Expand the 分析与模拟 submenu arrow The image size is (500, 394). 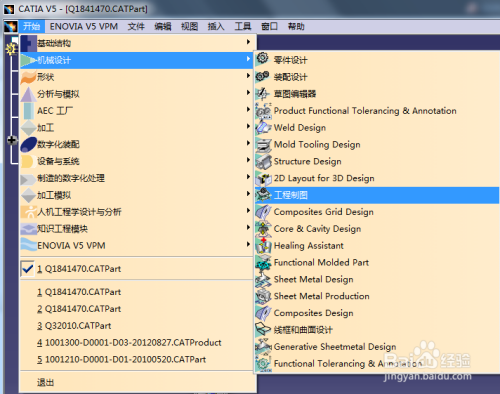click(x=248, y=92)
